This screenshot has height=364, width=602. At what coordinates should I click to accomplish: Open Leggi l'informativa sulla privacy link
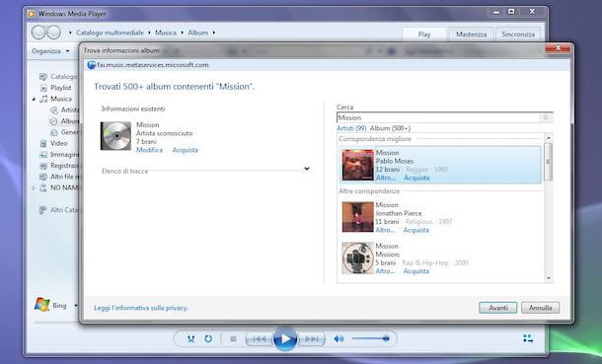point(141,308)
